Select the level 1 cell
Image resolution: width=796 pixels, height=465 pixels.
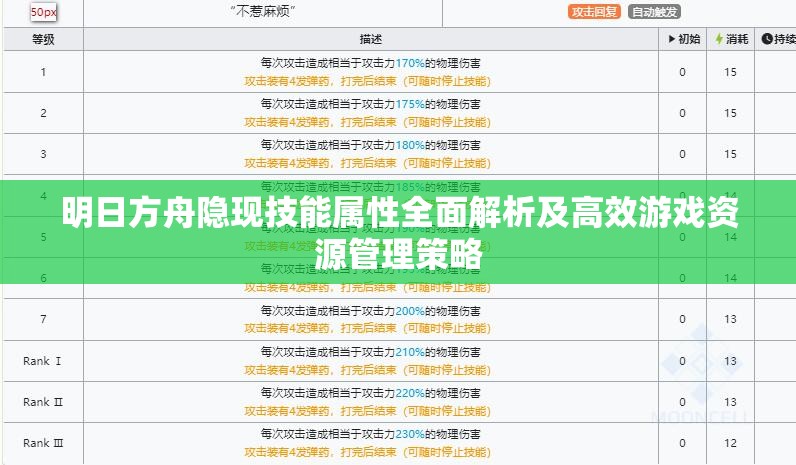click(x=43, y=72)
